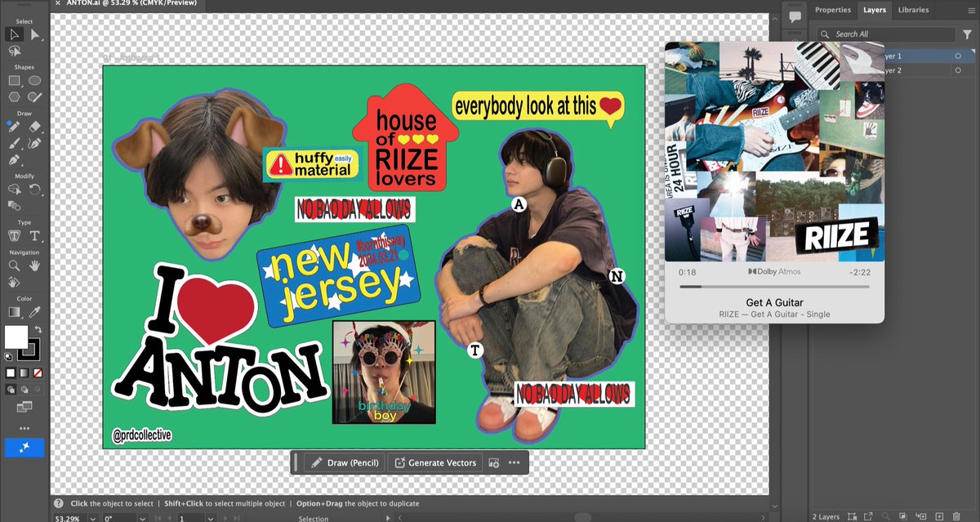Reset to default fill and stroke
The image size is (980, 522).
coord(9,357)
